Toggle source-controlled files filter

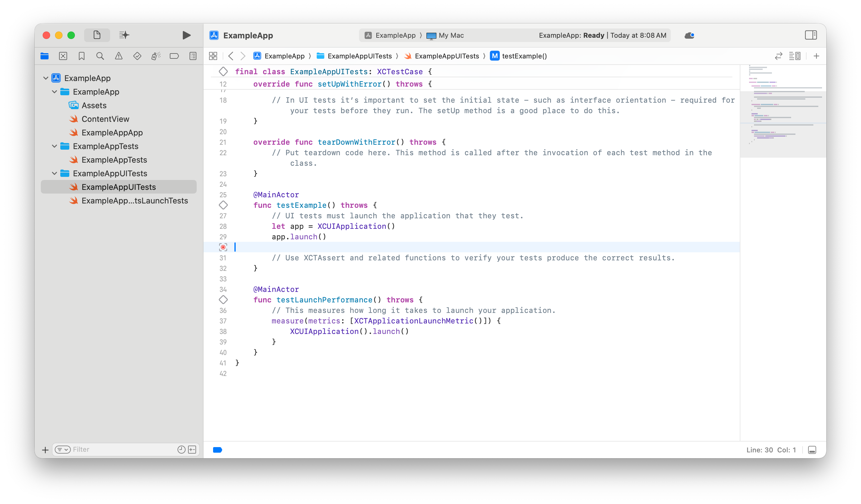pyautogui.click(x=192, y=450)
